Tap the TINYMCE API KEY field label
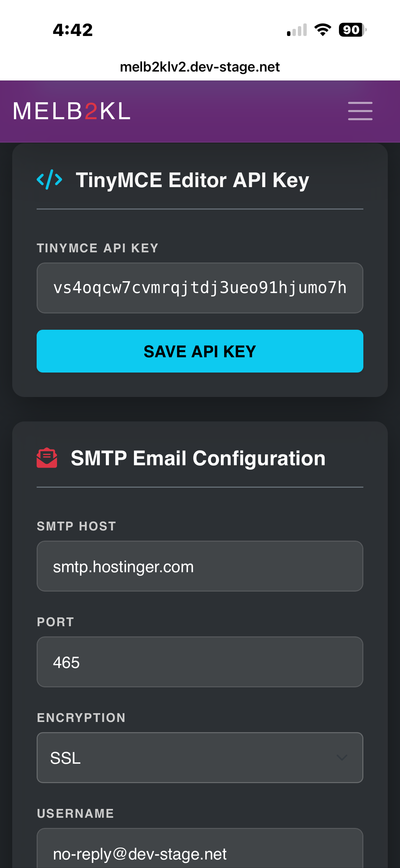The image size is (400, 868). pos(97,248)
